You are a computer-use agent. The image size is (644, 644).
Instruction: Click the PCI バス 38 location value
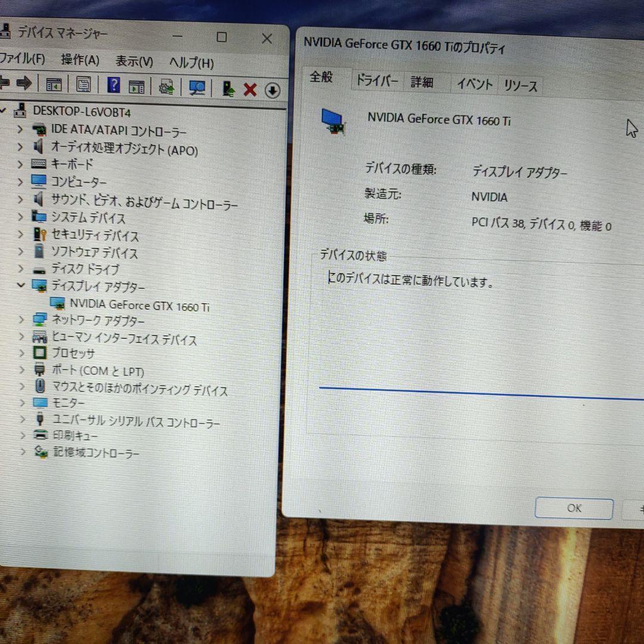(541, 224)
